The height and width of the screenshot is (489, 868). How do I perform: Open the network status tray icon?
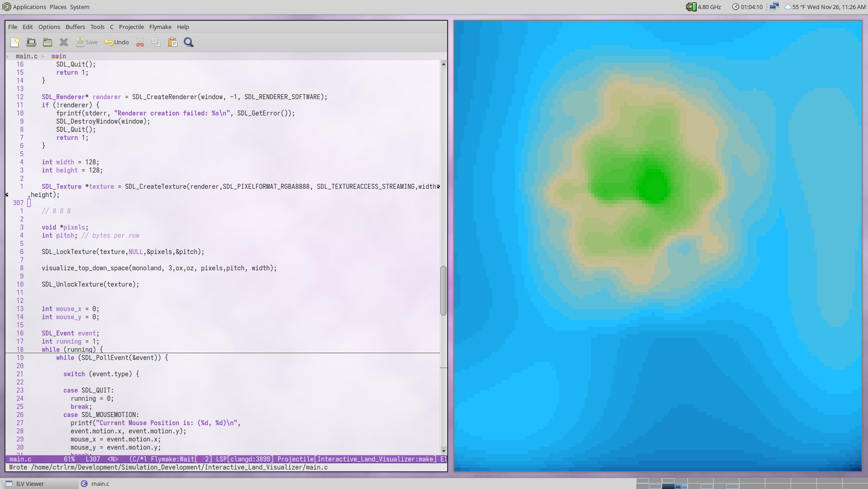point(774,7)
